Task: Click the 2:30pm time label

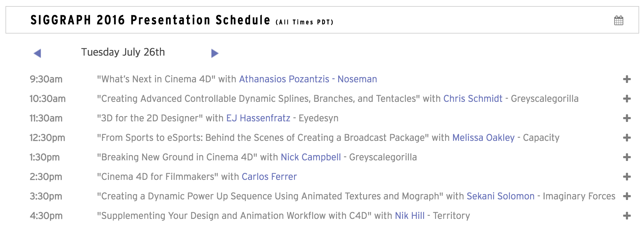Action: click(x=46, y=177)
